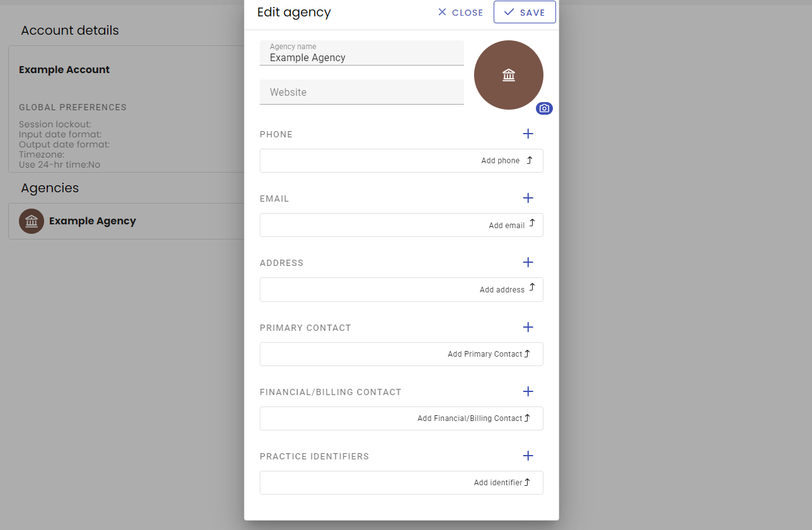Click the brown agency avatar circle
This screenshot has height=530, width=812.
[509, 75]
